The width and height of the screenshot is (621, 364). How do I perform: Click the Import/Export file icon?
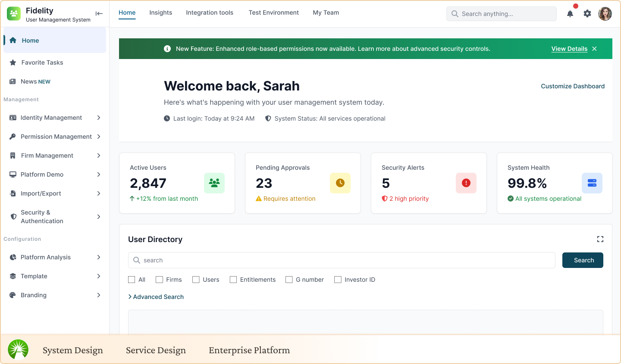click(x=13, y=193)
